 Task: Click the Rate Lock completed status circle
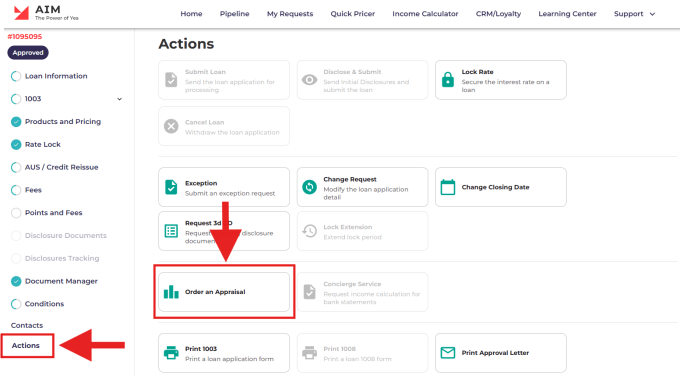point(16,144)
